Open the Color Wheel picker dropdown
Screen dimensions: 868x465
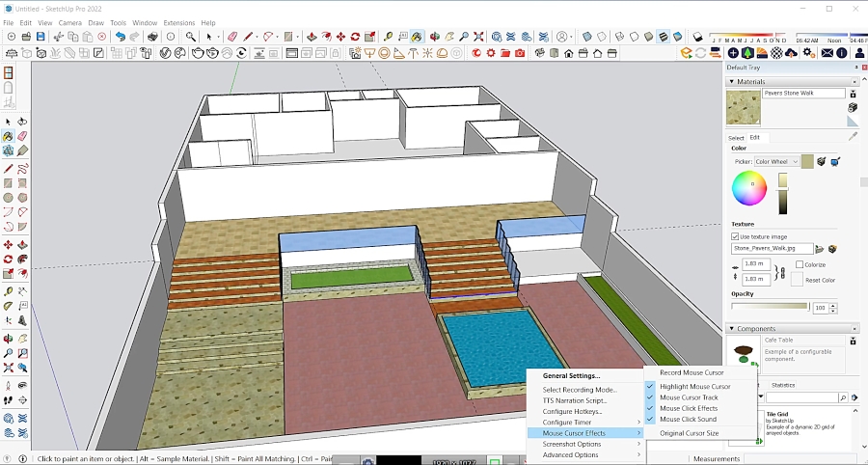pos(777,162)
